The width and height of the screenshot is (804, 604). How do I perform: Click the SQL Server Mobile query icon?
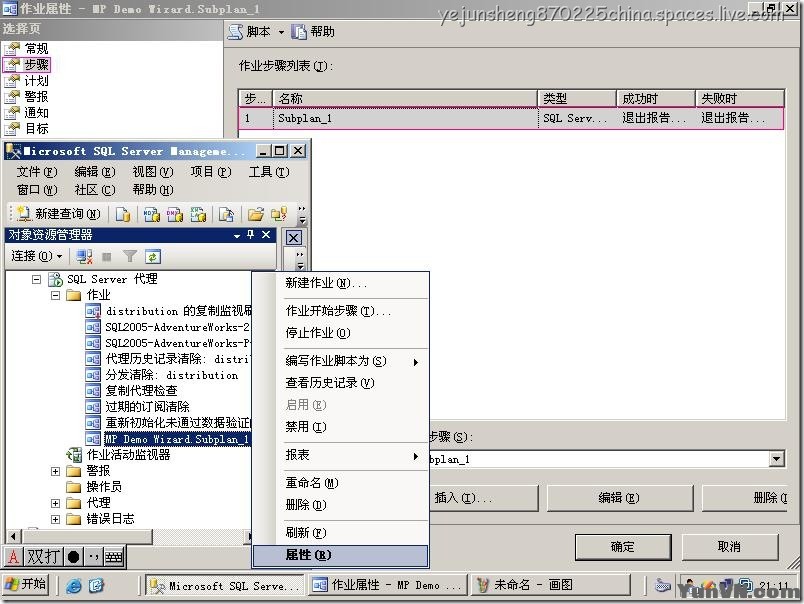point(226,214)
